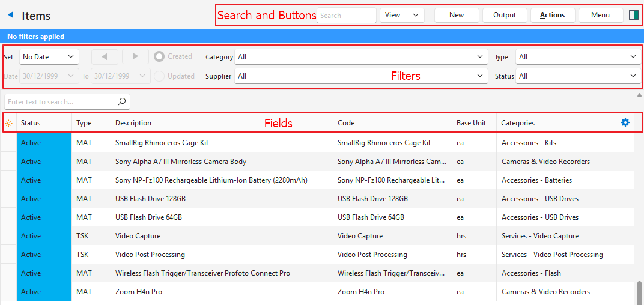Click the No filters applied banner text
The height and width of the screenshot is (305, 644).
[x=35, y=37]
